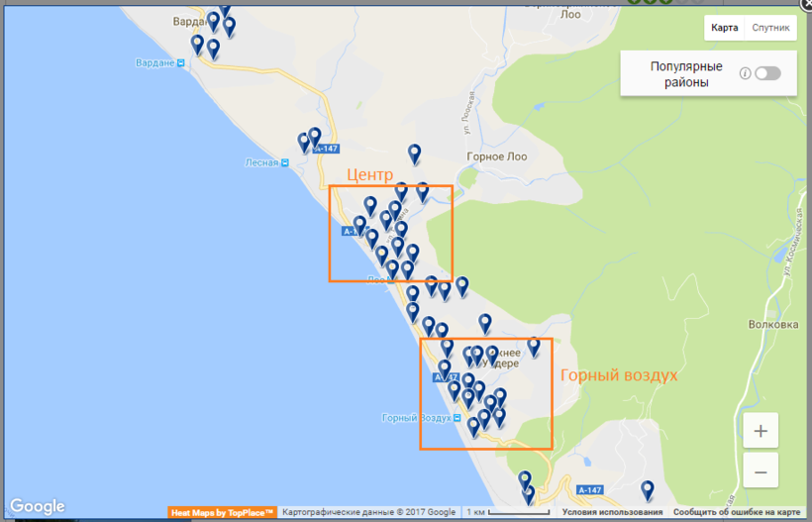Switch to the Спутник satellite view
The image size is (812, 522).
[x=770, y=28]
